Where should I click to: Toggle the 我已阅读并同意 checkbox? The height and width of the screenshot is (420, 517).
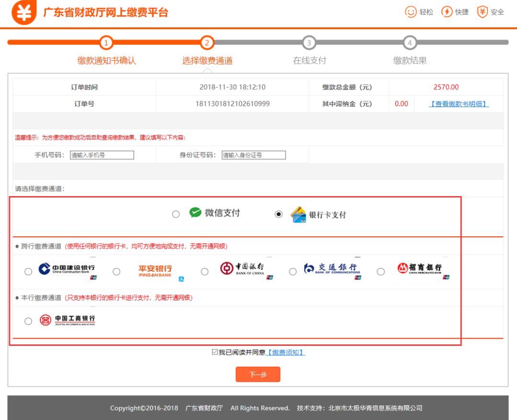214,352
